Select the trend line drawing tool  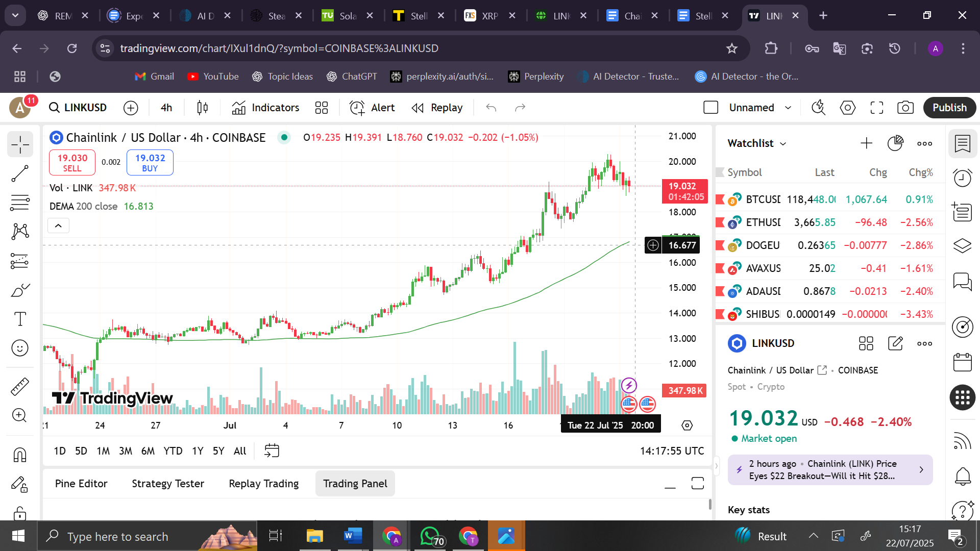click(20, 174)
